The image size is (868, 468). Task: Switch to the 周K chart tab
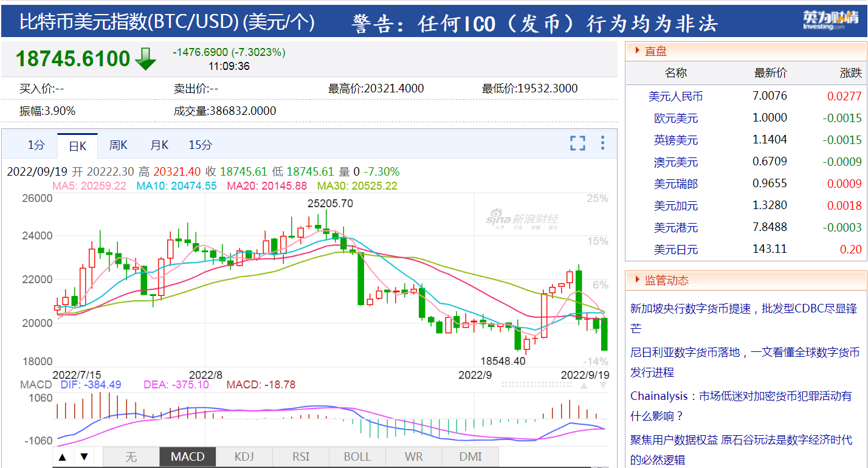119,145
